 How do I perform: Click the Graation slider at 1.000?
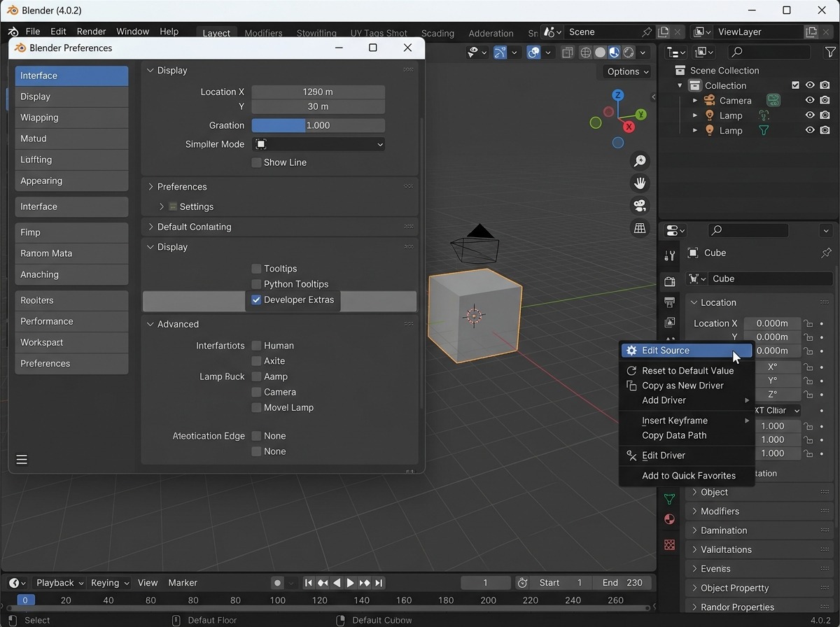coord(318,125)
